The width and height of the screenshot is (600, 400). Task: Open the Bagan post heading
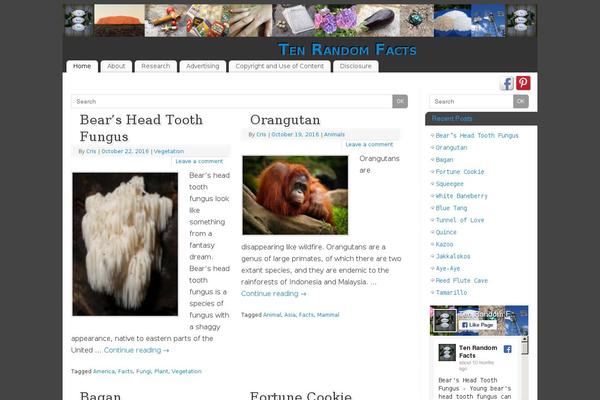[x=100, y=395]
